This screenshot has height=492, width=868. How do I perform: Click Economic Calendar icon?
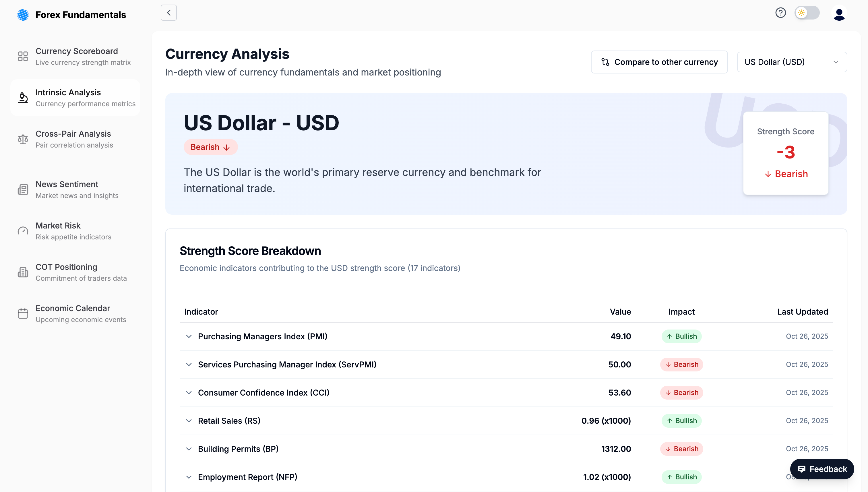click(23, 313)
